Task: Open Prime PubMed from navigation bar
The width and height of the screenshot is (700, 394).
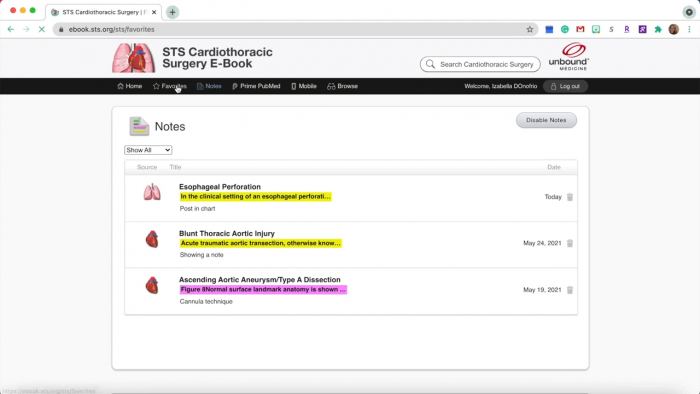Action: pyautogui.click(x=256, y=86)
